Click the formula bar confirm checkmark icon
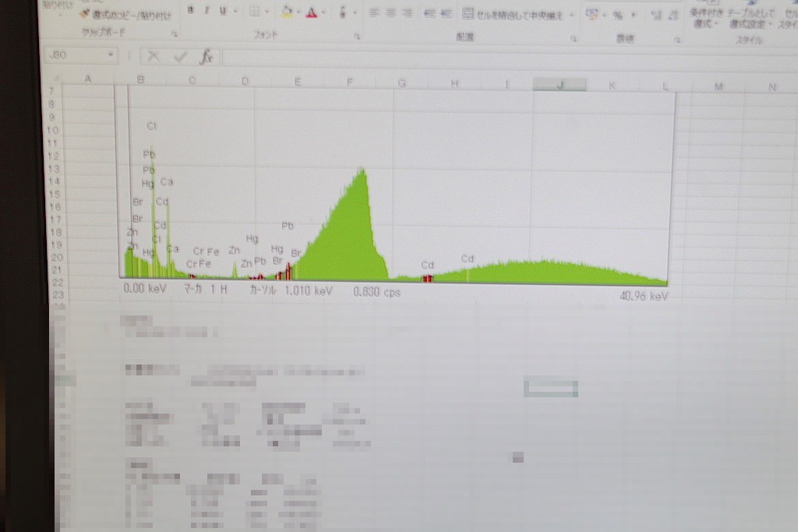This screenshot has width=798, height=532. coord(180,56)
